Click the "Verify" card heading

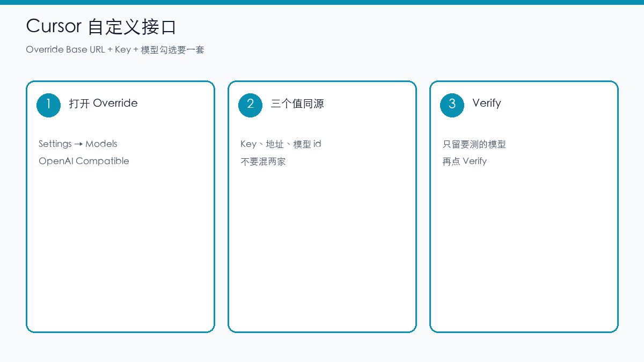(x=487, y=103)
